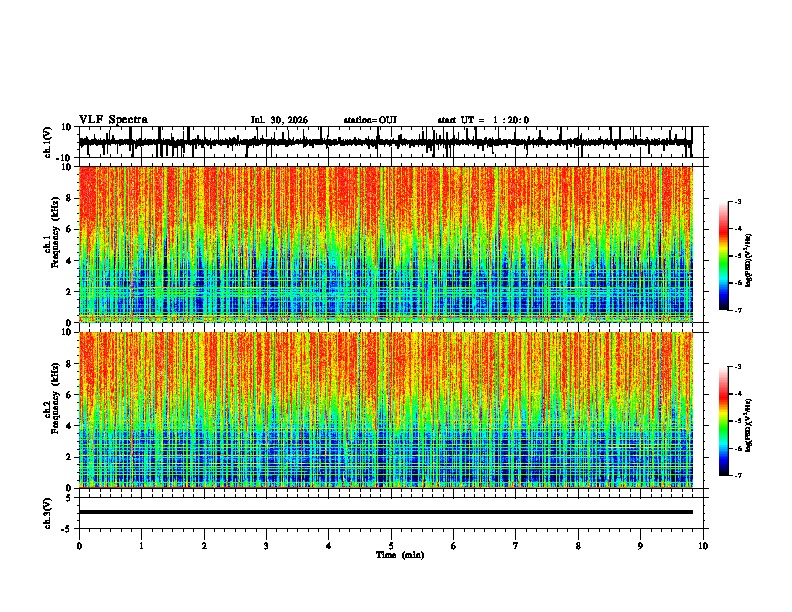792x612 pixels.
Task: Click the "start UT = 1:20:0" text
Action: 483,120
